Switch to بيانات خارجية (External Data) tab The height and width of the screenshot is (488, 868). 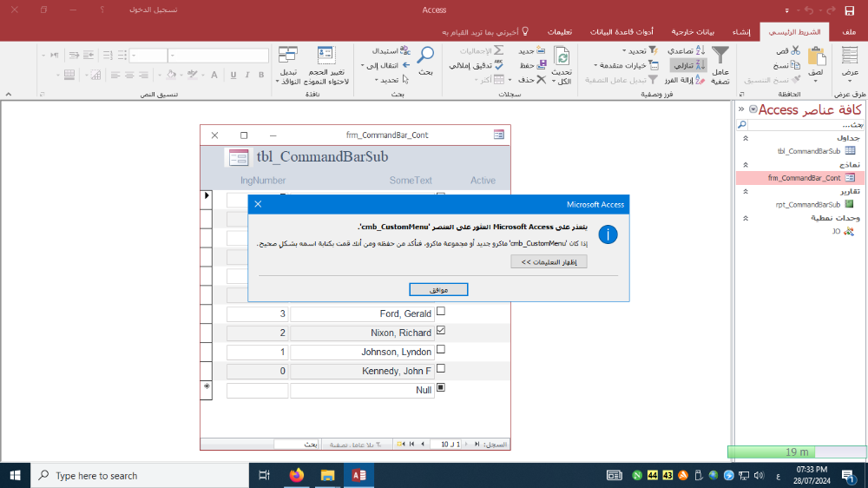[693, 32]
